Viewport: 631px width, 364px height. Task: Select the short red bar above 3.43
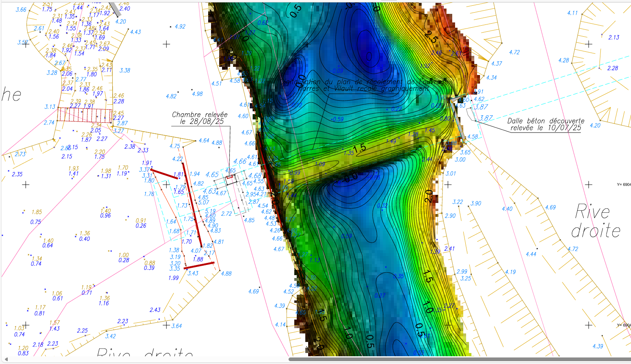[x=199, y=265]
